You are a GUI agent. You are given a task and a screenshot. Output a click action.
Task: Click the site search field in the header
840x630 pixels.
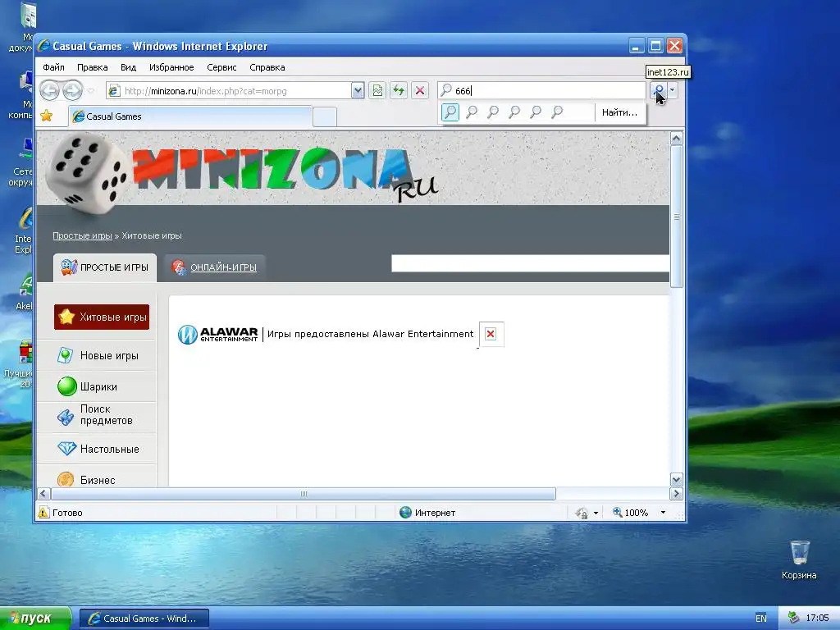click(x=531, y=263)
